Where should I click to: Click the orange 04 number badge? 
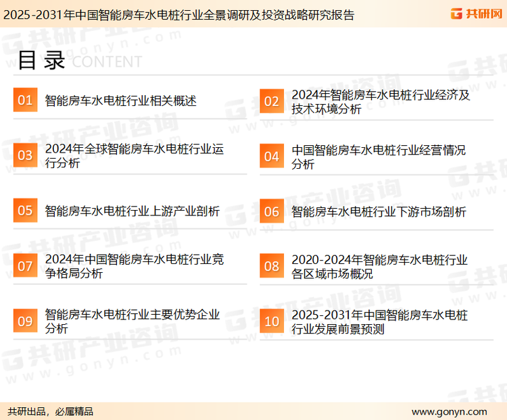click(x=272, y=157)
